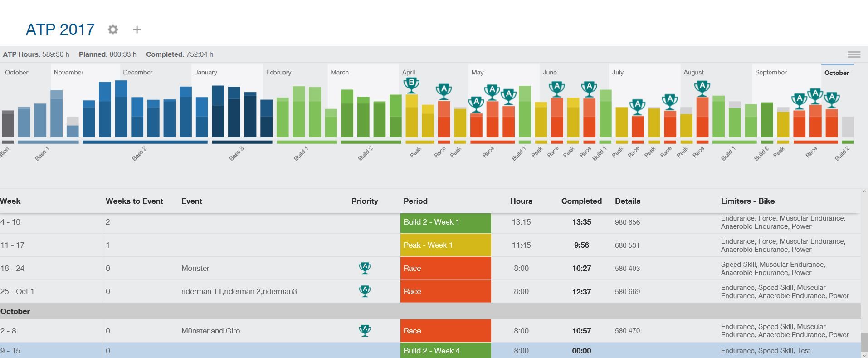Select the Base 3 period label

[236, 154]
